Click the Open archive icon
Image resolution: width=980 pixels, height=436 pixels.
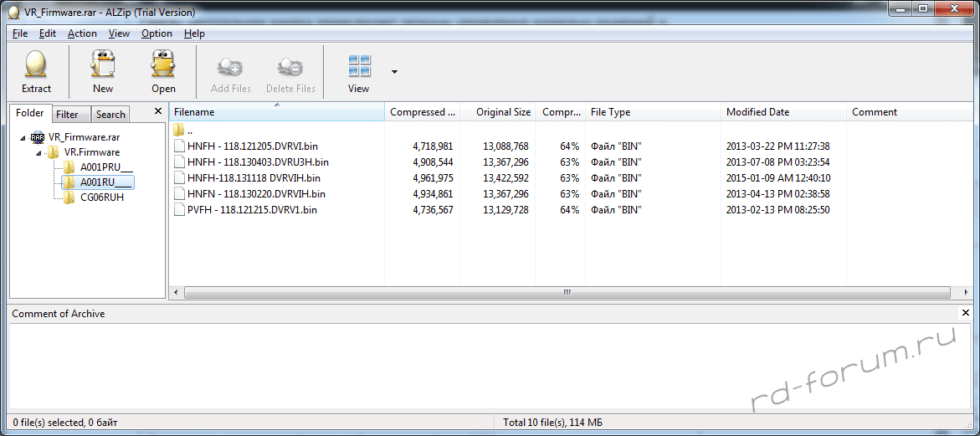[163, 64]
